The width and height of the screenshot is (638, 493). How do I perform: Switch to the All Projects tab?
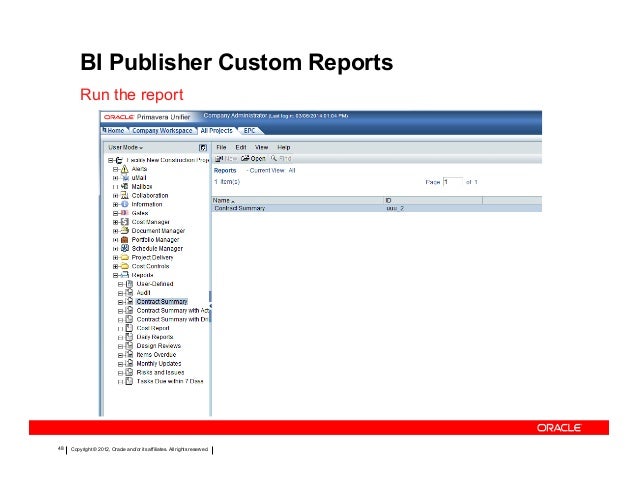pyautogui.click(x=216, y=131)
